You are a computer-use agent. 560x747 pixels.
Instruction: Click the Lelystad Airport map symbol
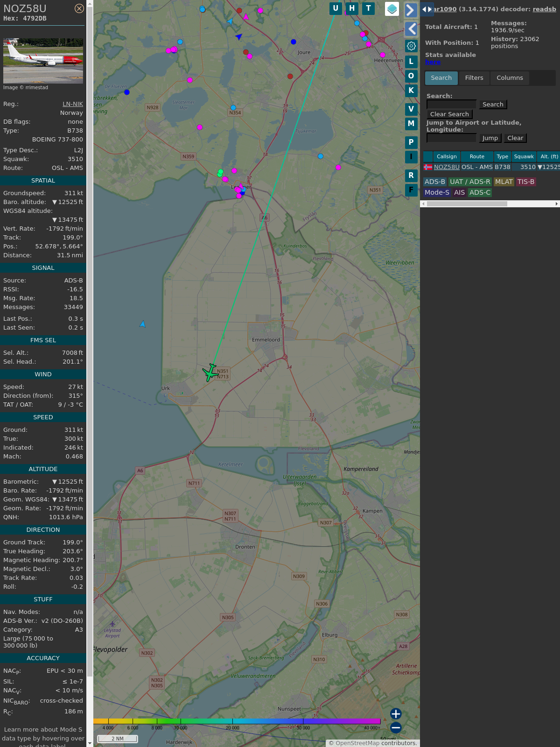[x=112, y=624]
